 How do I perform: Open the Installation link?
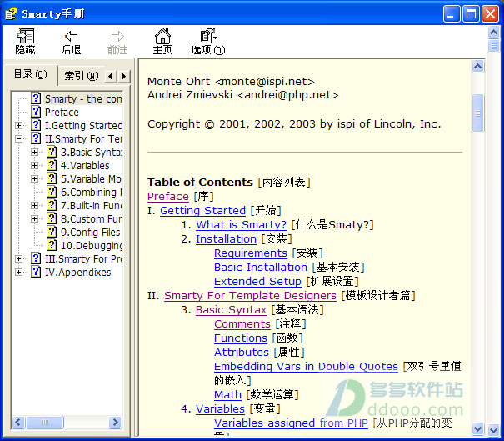[226, 238]
